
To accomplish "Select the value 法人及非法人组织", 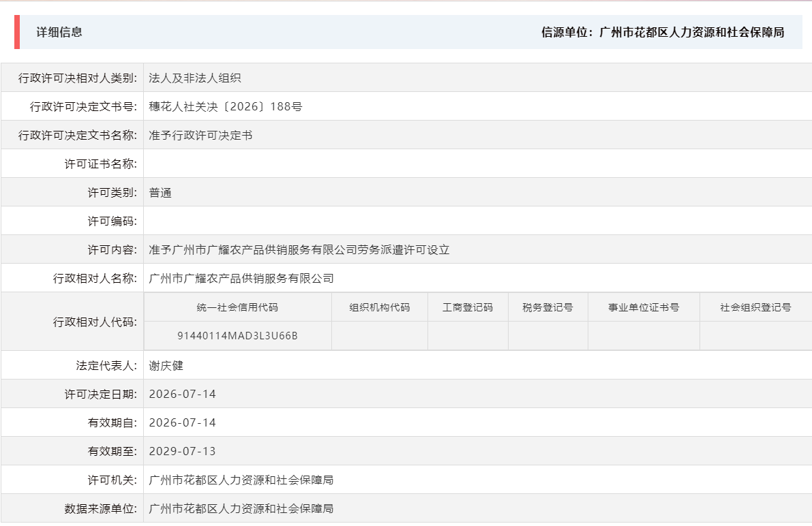I will 195,78.
